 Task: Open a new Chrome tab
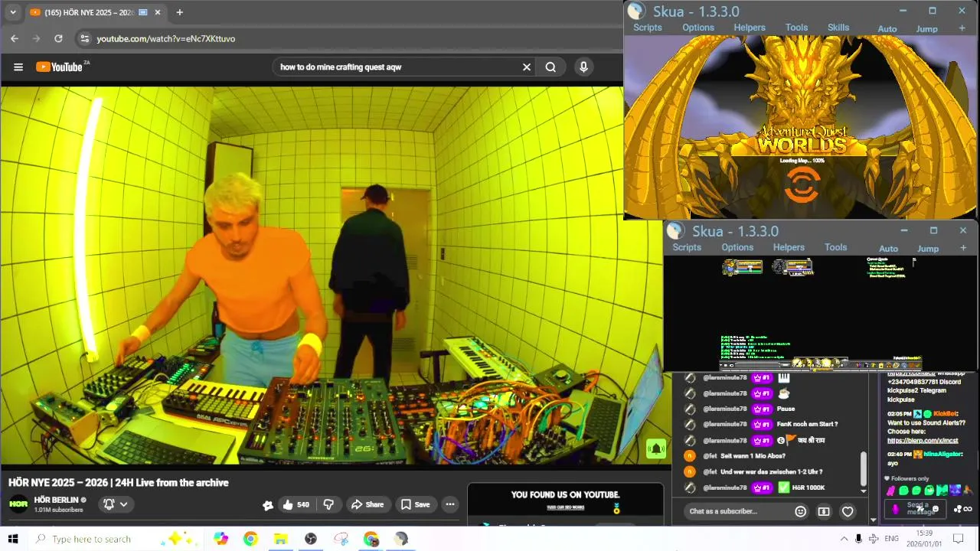(x=179, y=12)
